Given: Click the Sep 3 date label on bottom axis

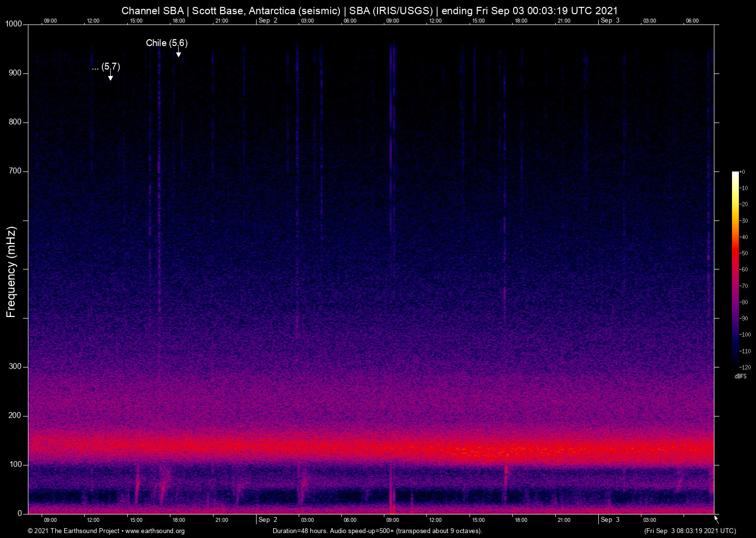Looking at the screenshot, I should pos(610,519).
